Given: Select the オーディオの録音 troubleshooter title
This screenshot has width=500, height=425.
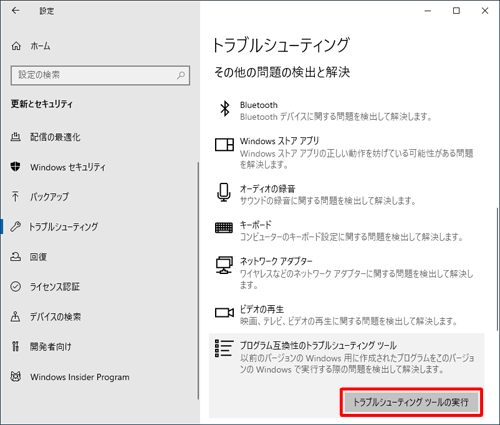Looking at the screenshot, I should (x=268, y=189).
